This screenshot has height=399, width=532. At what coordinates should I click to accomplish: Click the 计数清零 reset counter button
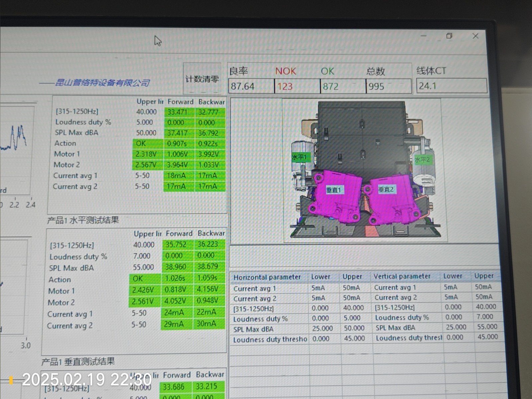pyautogui.click(x=202, y=79)
